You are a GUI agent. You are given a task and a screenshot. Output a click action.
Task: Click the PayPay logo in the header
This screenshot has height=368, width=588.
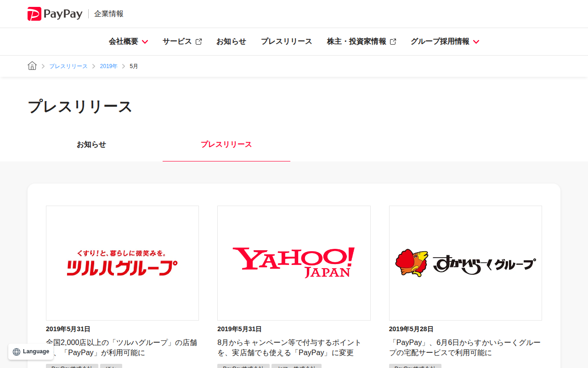[x=55, y=14]
